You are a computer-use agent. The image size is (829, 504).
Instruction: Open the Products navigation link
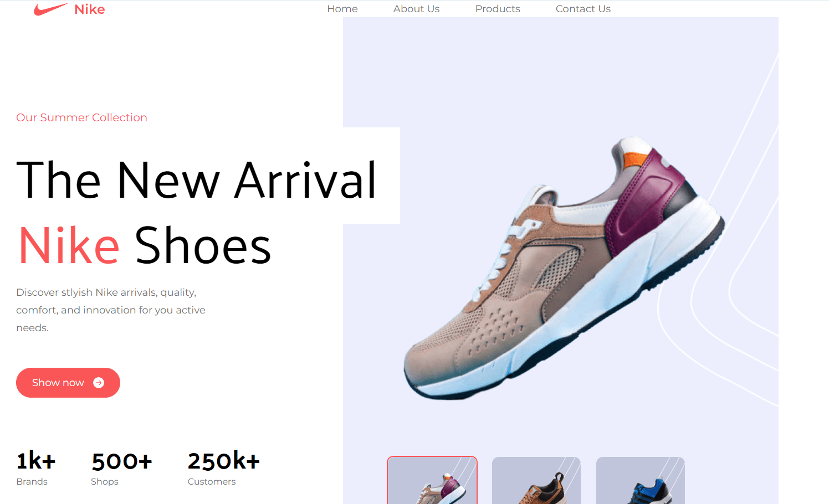[498, 9]
